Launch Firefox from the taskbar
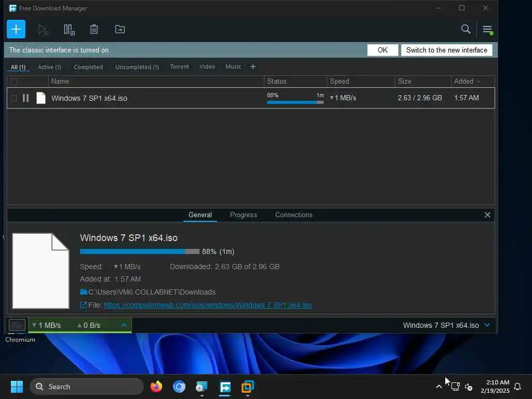The image size is (532, 399). click(156, 387)
